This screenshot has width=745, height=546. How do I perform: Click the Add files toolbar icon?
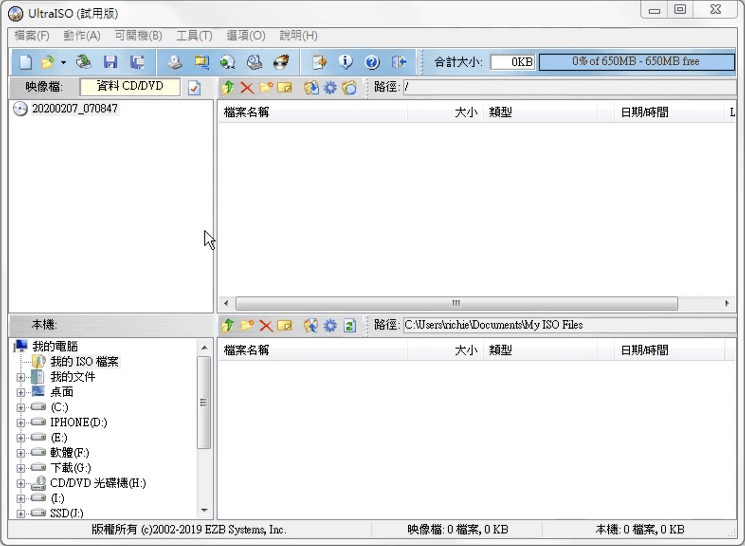tap(319, 62)
